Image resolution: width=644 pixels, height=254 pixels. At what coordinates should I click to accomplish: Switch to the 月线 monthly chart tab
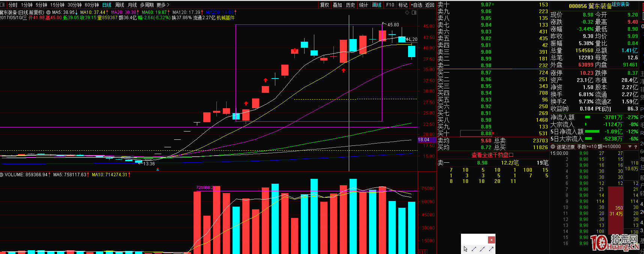(x=132, y=5)
